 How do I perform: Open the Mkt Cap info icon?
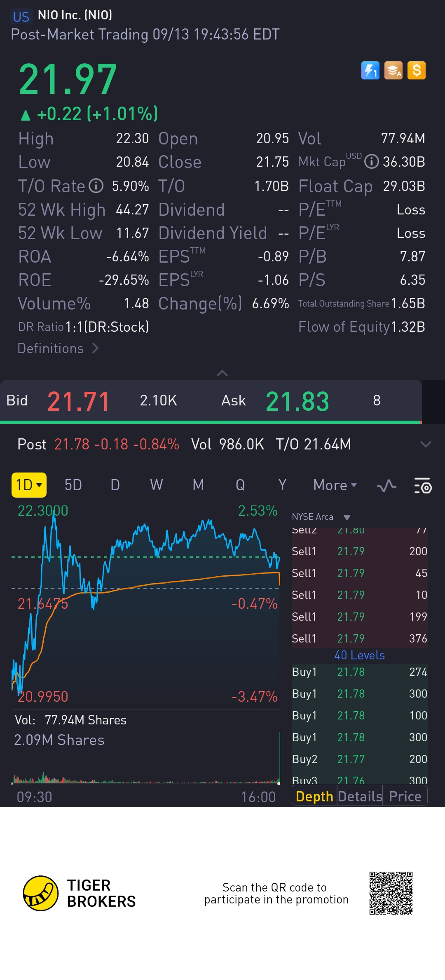click(x=372, y=162)
